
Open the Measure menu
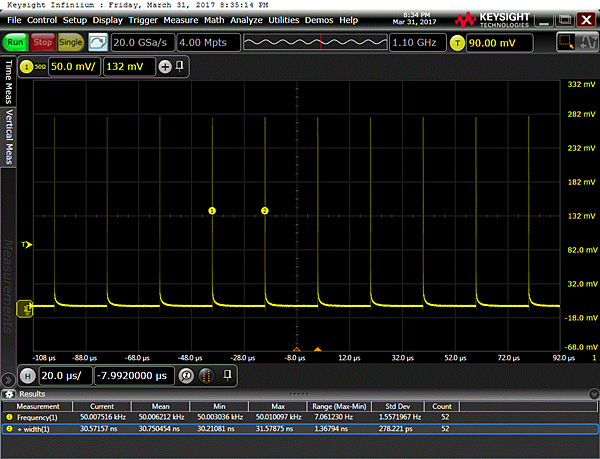181,20
